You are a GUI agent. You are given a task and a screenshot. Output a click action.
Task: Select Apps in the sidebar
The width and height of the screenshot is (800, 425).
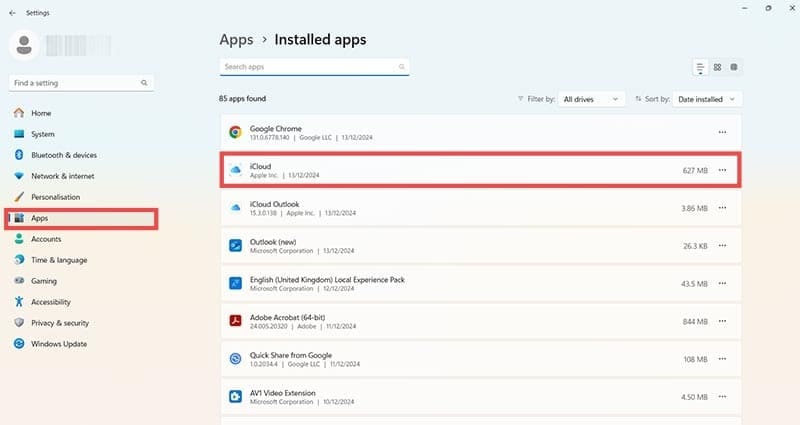[x=82, y=218]
